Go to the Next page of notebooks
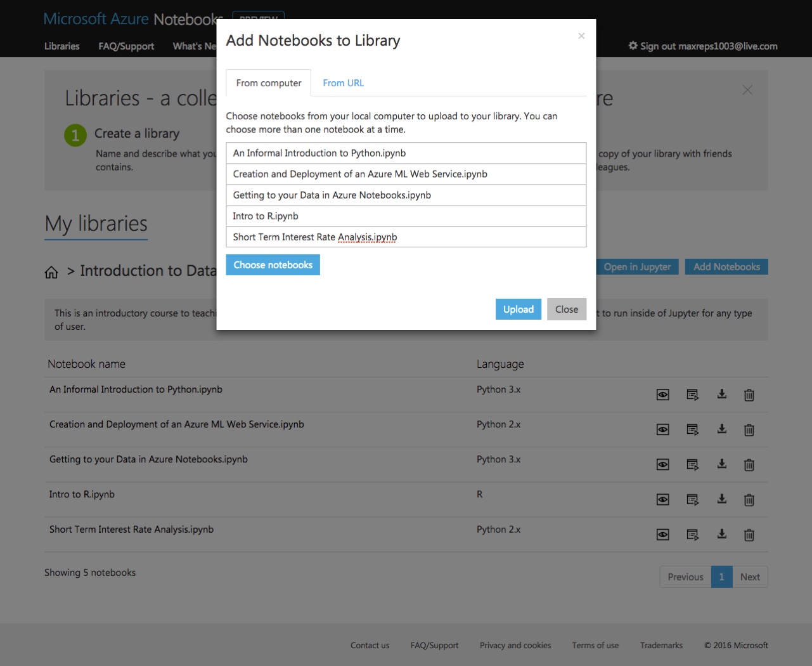 750,577
